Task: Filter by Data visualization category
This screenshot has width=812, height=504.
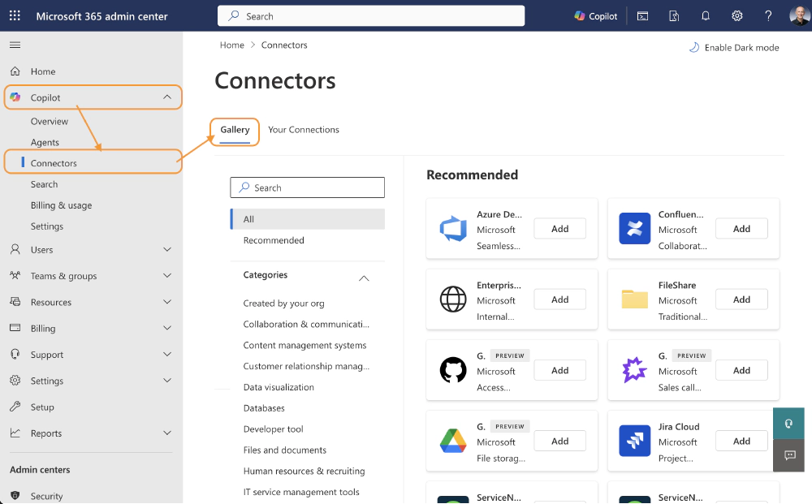Action: tap(279, 387)
